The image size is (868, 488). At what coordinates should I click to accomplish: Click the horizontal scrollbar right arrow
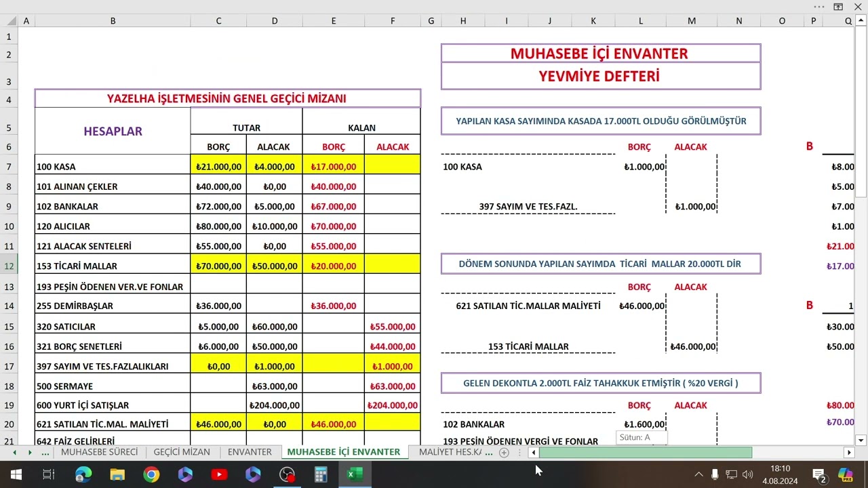tap(849, 452)
